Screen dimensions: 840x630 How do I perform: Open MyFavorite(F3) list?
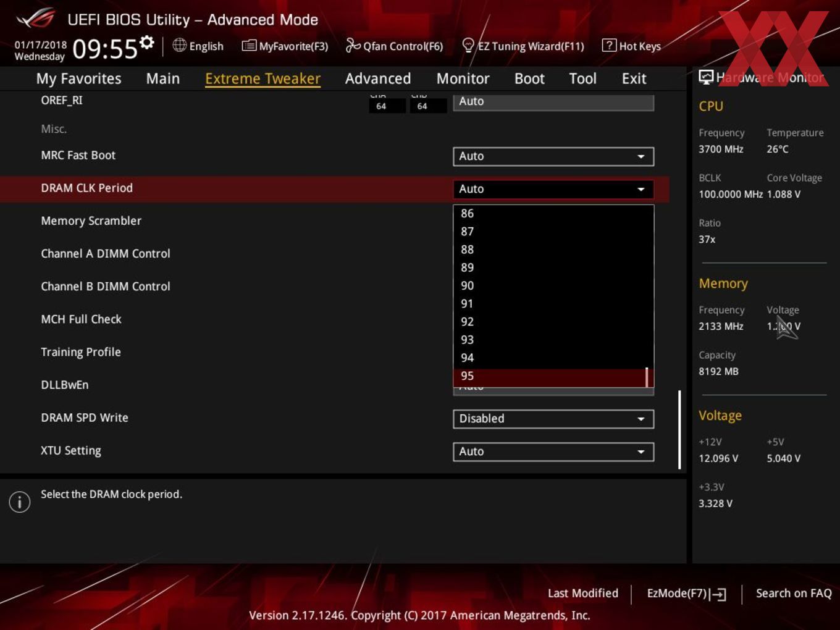285,46
